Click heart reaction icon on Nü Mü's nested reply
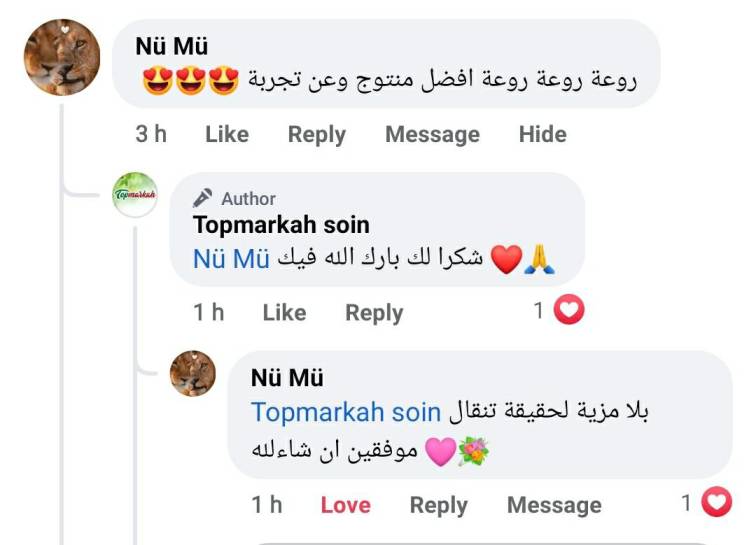The height and width of the screenshot is (545, 756). pos(716,503)
